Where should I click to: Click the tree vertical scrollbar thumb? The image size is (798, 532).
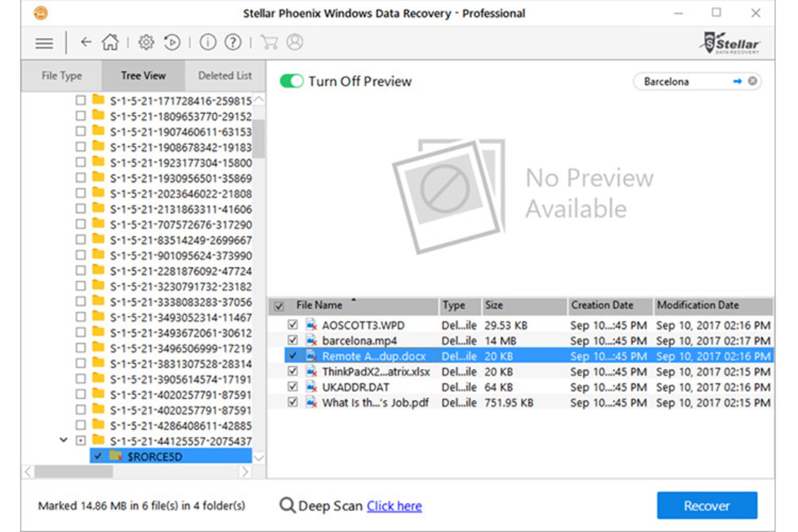(259, 138)
